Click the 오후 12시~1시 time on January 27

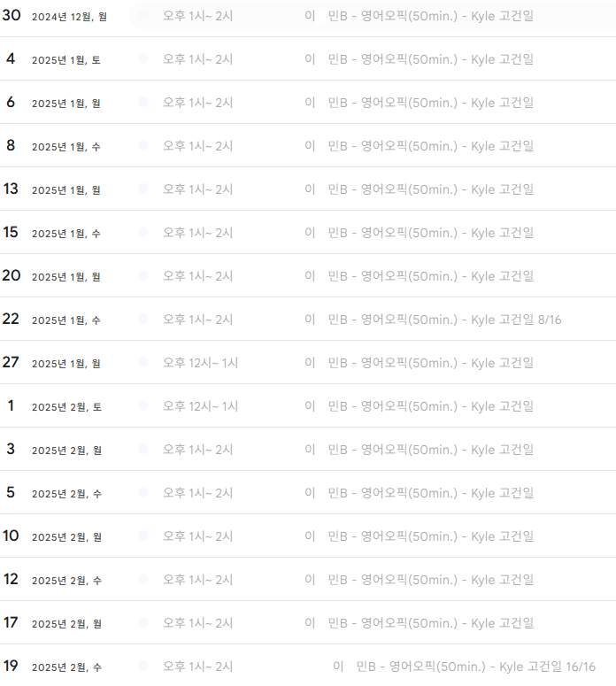point(200,363)
